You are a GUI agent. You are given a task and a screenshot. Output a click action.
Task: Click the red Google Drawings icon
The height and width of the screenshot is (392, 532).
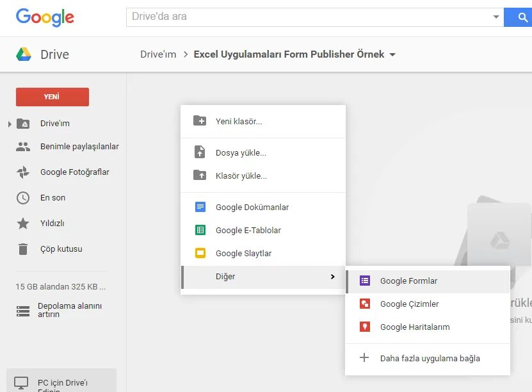pyautogui.click(x=365, y=304)
